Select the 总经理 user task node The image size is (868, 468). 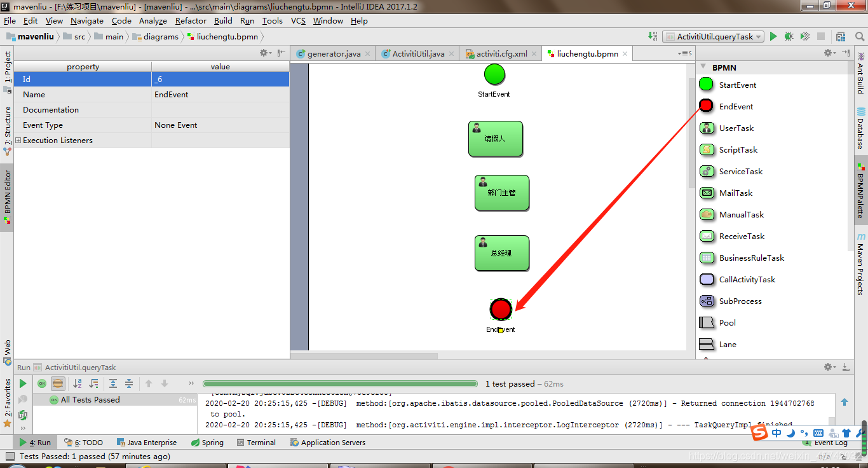(x=502, y=254)
